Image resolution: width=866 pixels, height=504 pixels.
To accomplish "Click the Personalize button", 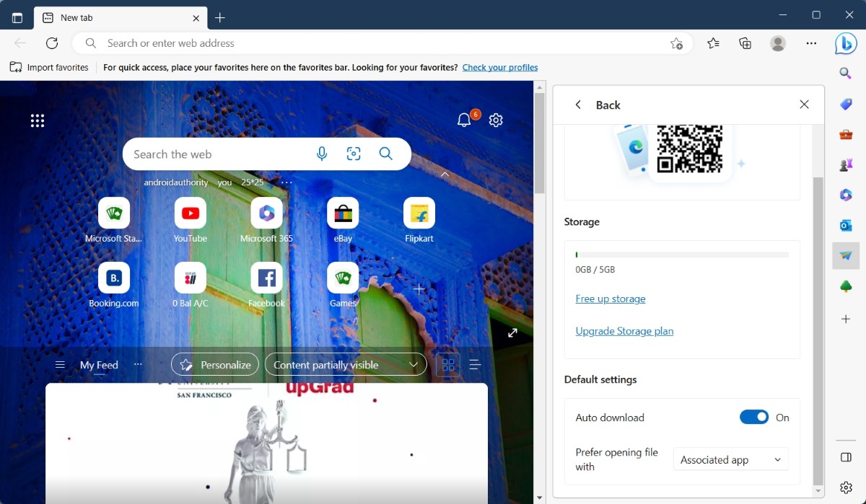I will point(215,365).
